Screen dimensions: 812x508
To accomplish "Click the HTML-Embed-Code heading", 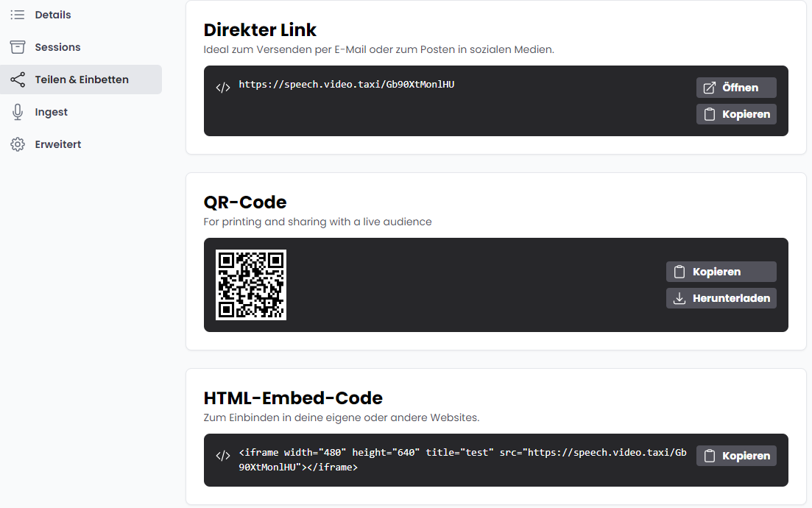I will (x=293, y=398).
